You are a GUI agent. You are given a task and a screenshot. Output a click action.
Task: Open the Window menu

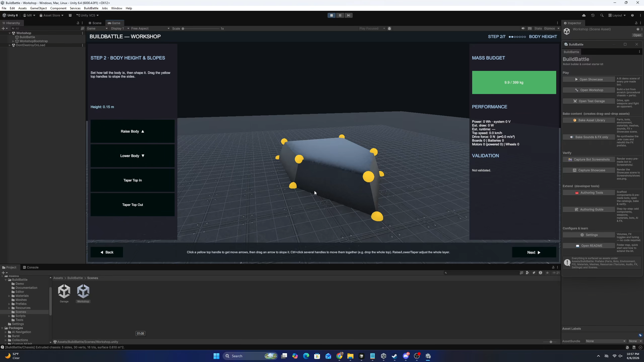tap(117, 8)
